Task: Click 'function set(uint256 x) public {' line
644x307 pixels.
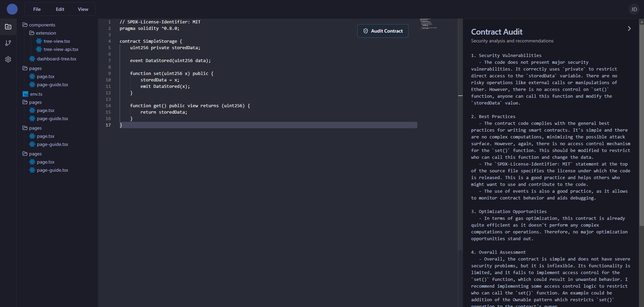Action: point(172,74)
